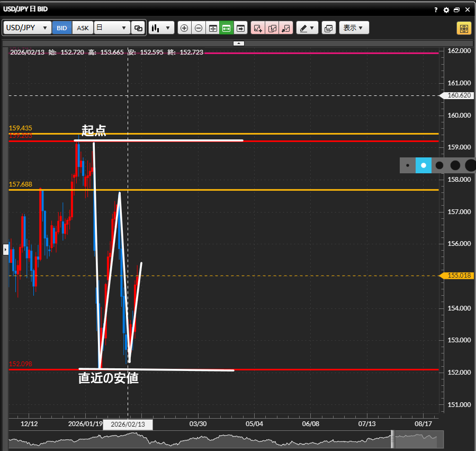Click the zoom in magnifier button

click(184, 28)
